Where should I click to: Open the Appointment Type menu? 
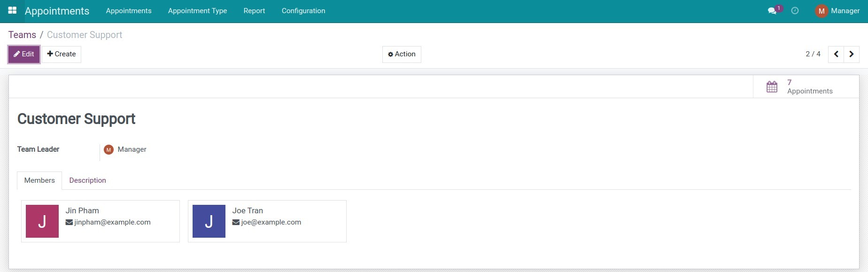[x=197, y=11]
